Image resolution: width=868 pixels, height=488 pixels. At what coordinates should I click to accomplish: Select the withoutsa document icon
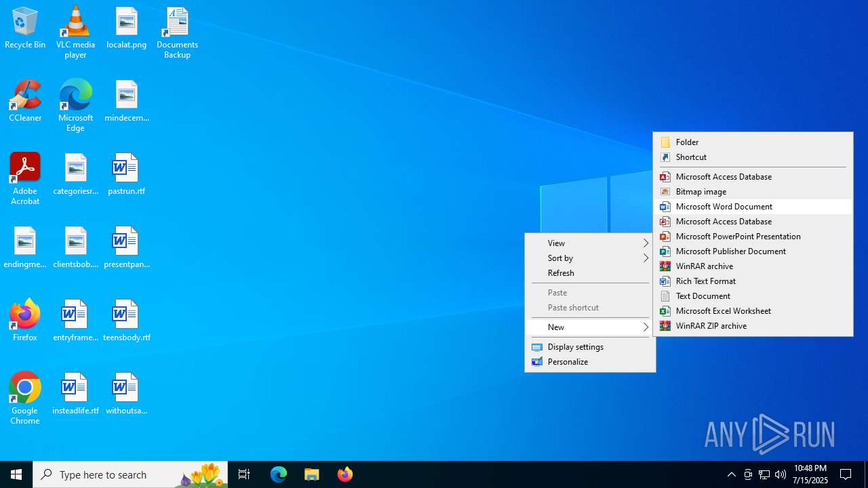(x=126, y=394)
